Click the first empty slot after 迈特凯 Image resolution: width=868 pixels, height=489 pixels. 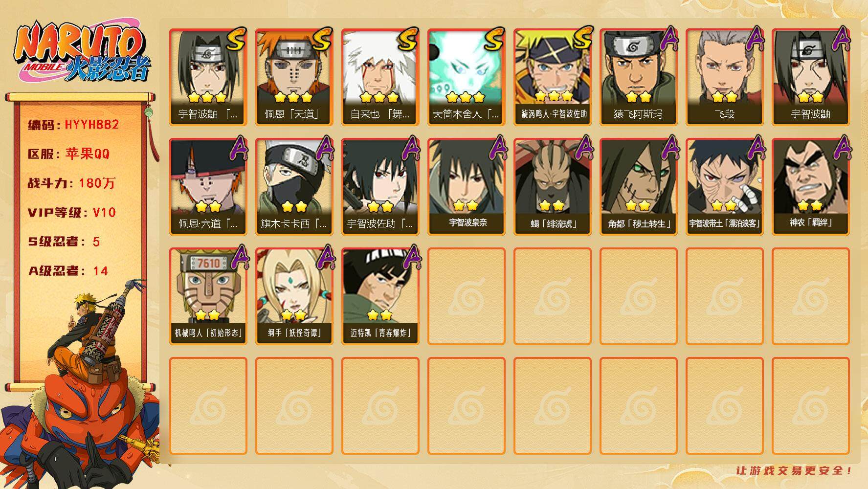(466, 296)
